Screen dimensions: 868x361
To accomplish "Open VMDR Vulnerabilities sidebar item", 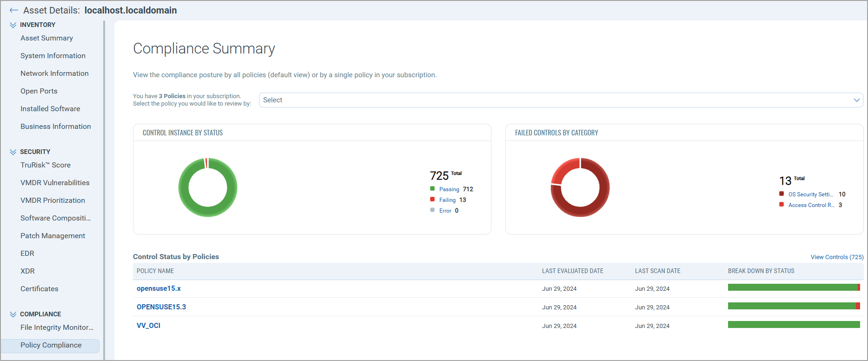I will point(55,183).
